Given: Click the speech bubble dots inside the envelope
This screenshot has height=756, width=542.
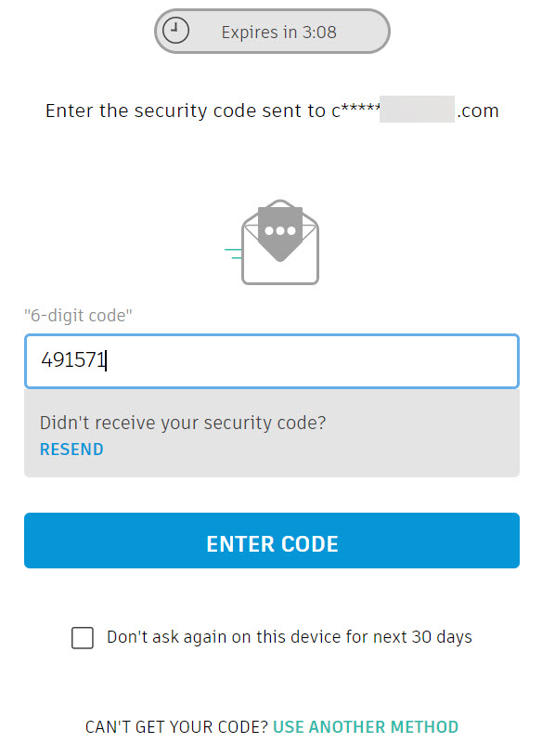Looking at the screenshot, I should (280, 231).
